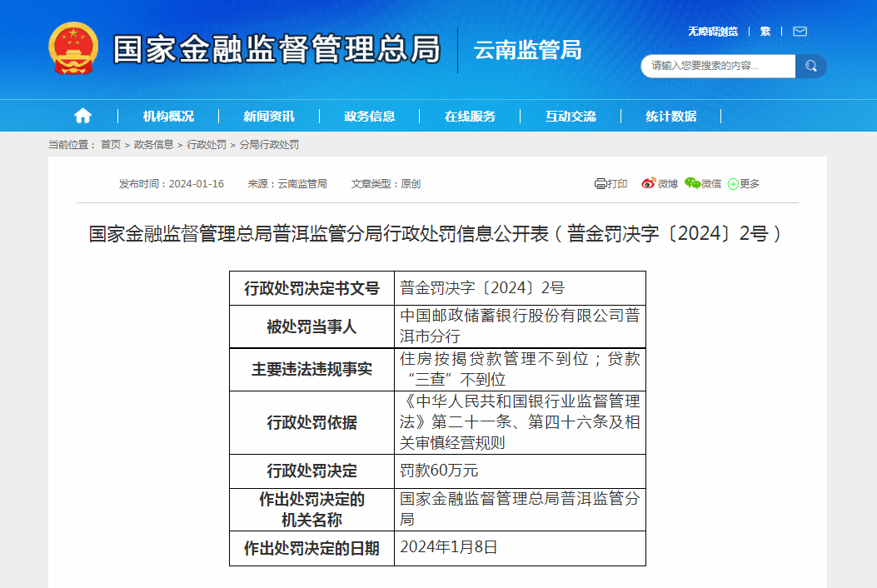Click the magnifier search button
This screenshot has width=877, height=588.
(810, 66)
